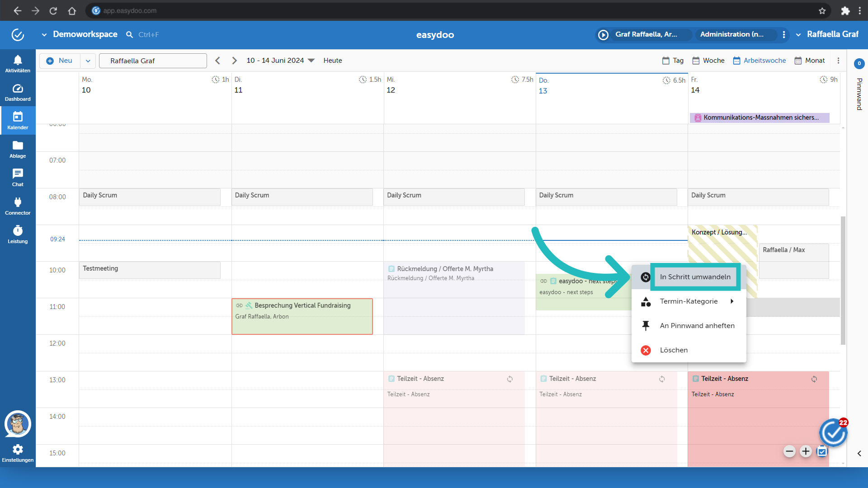
Task: Expand Termin-Kategorie submenu
Action: 689,301
